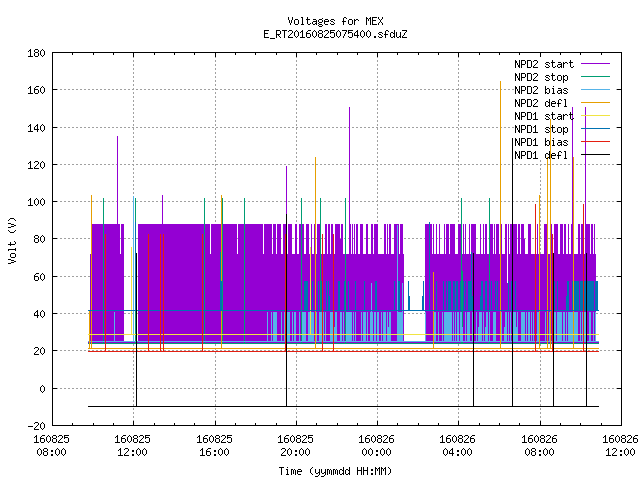Screen dimensions: 640x480
Task: Click the red NPD1 bias legend line
Action: [x=595, y=142]
